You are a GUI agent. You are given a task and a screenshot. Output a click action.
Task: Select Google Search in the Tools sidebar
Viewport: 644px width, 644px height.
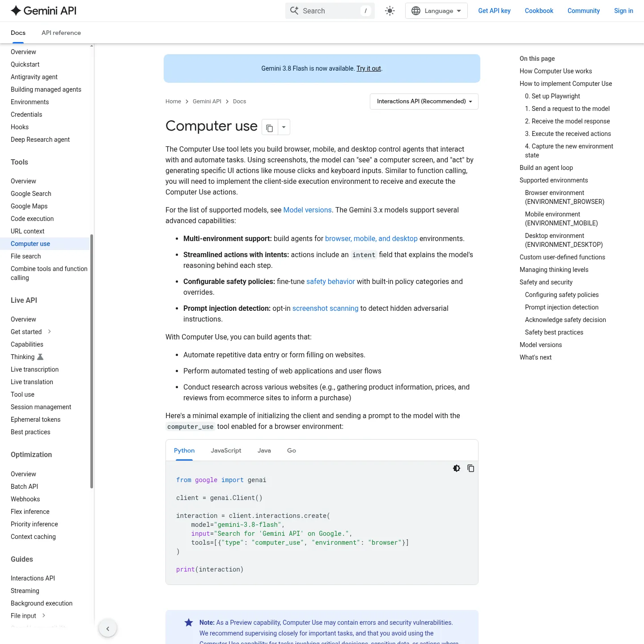(31, 194)
